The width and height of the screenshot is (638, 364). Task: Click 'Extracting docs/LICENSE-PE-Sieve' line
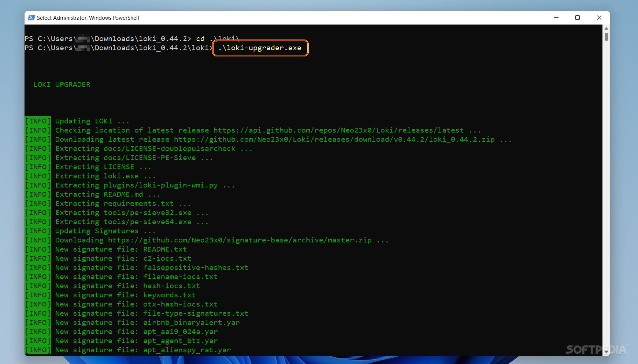[x=134, y=158]
